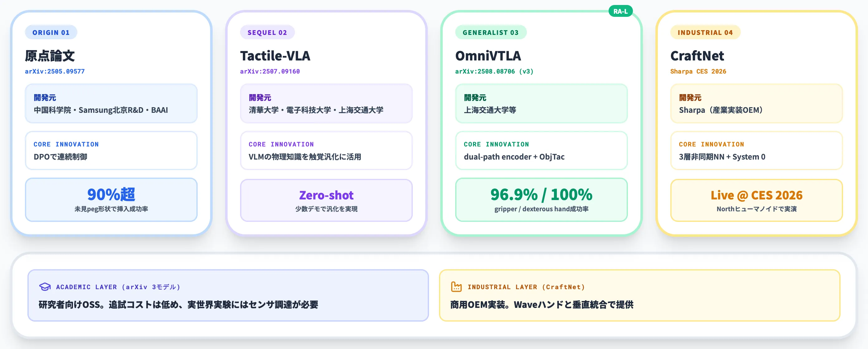Click 未見peg形状で挿入成功率 caption

click(x=111, y=209)
